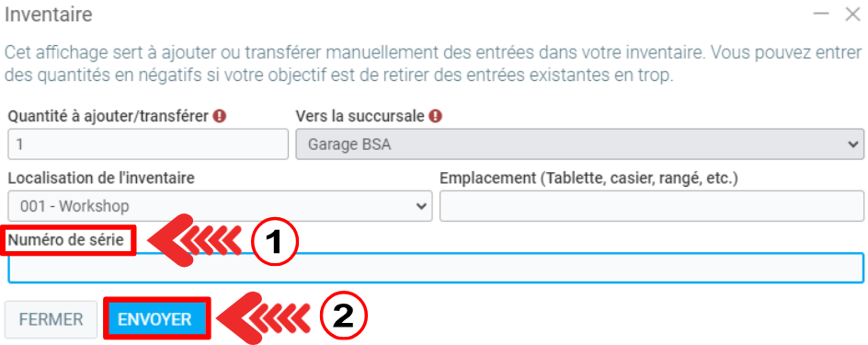Viewport: 868px width, 345px height.
Task: Click the red arrows pointing at ENVOYER
Action: click(x=265, y=318)
